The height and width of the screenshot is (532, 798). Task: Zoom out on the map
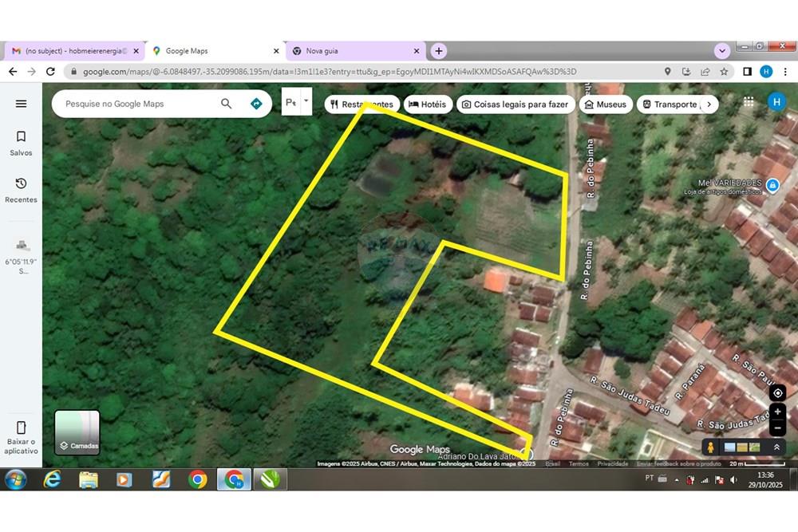[777, 428]
